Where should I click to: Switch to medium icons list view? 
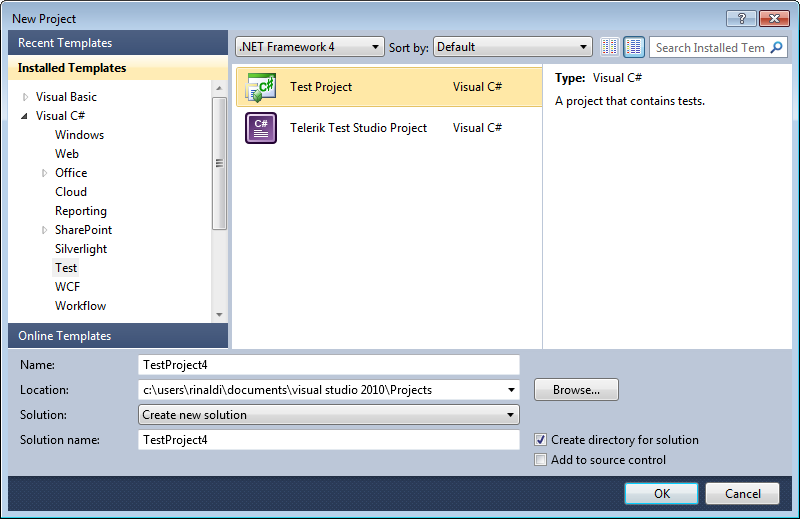634,47
